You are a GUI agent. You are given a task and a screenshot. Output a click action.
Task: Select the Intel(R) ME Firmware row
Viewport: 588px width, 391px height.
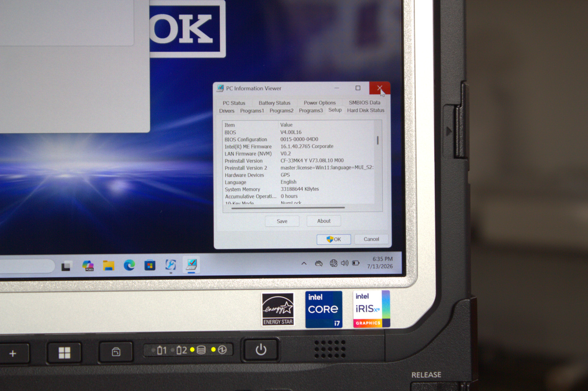click(x=298, y=146)
